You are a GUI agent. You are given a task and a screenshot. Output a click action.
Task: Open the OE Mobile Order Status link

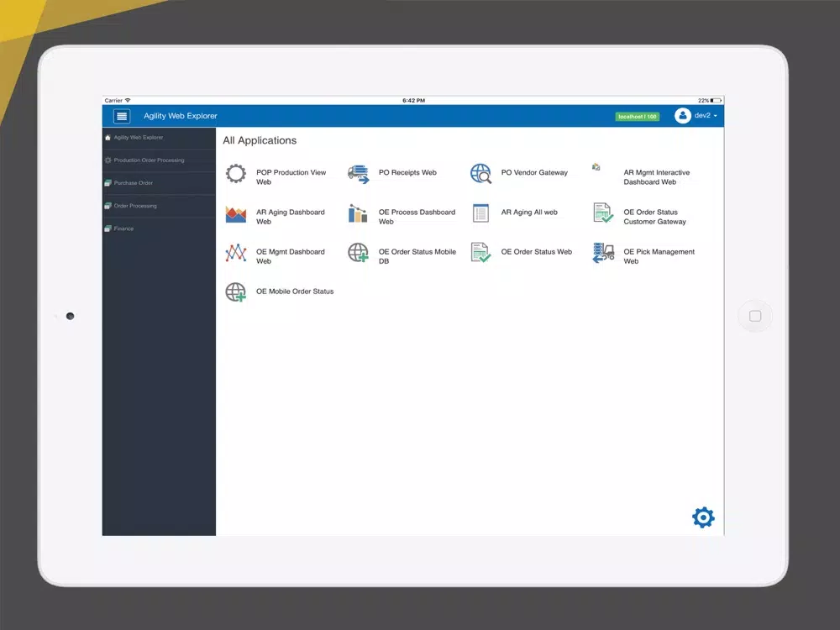[x=295, y=291]
